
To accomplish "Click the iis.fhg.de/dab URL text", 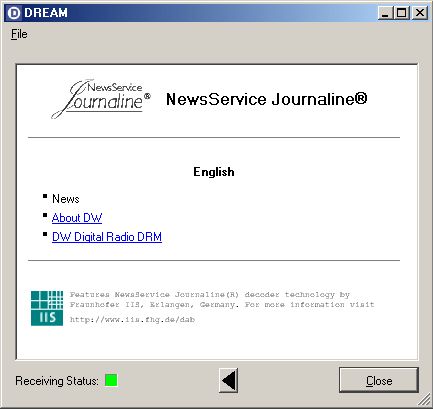I will (132, 320).
